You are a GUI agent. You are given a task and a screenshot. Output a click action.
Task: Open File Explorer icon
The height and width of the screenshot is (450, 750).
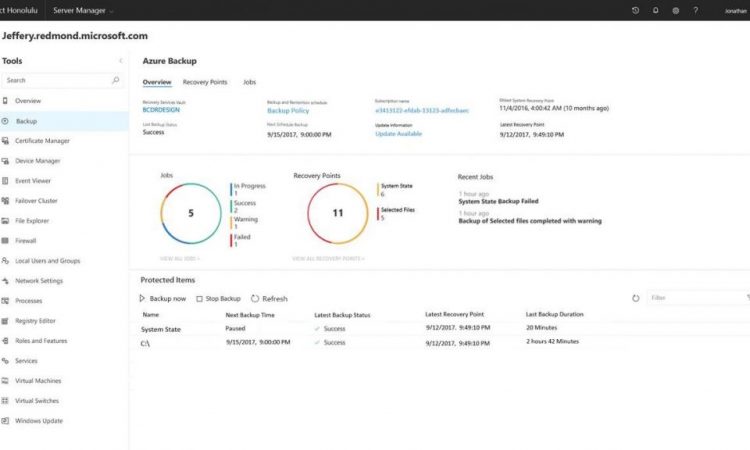pos(5,220)
